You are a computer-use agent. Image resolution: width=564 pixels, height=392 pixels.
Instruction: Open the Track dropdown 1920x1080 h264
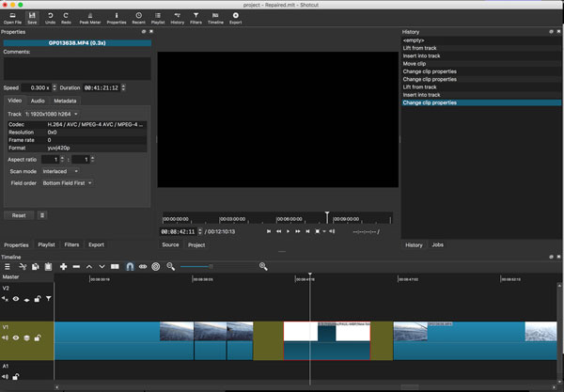coord(52,114)
